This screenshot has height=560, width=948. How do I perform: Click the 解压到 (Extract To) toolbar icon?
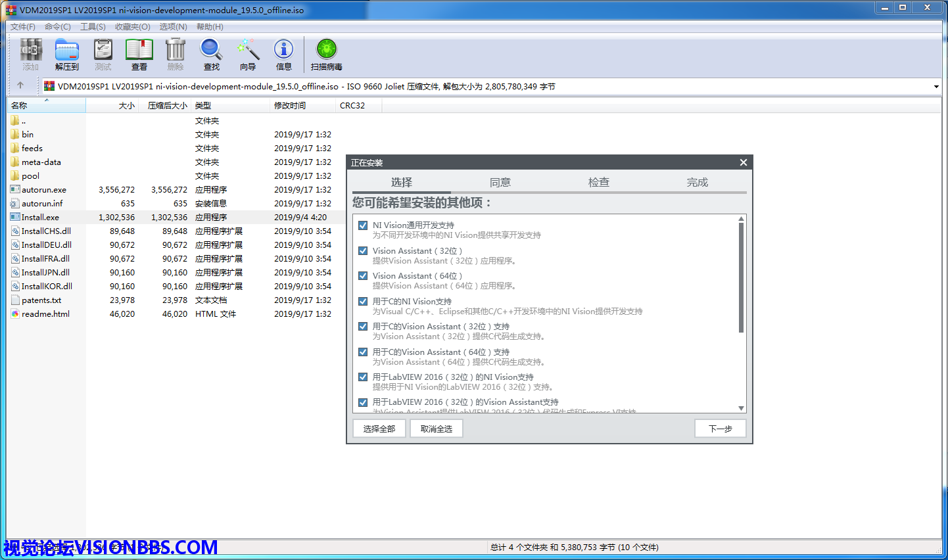(x=67, y=51)
